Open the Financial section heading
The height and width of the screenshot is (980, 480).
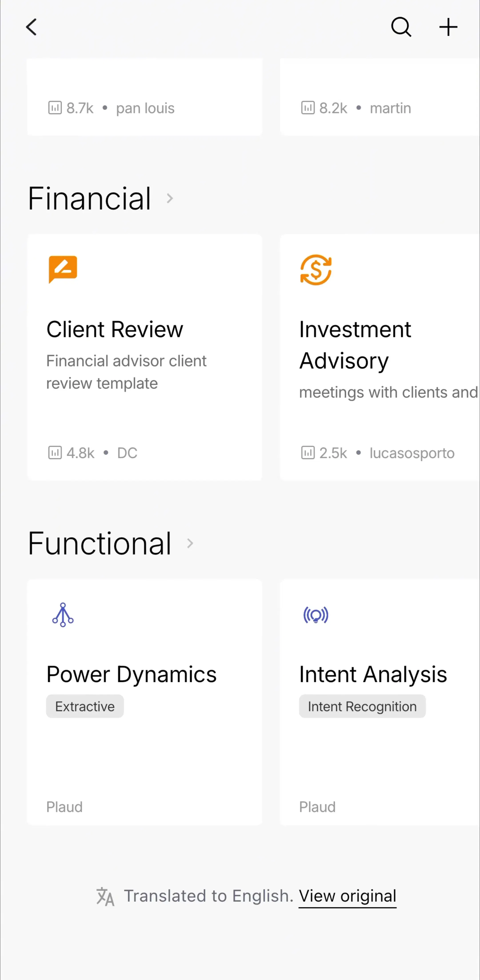(x=90, y=198)
